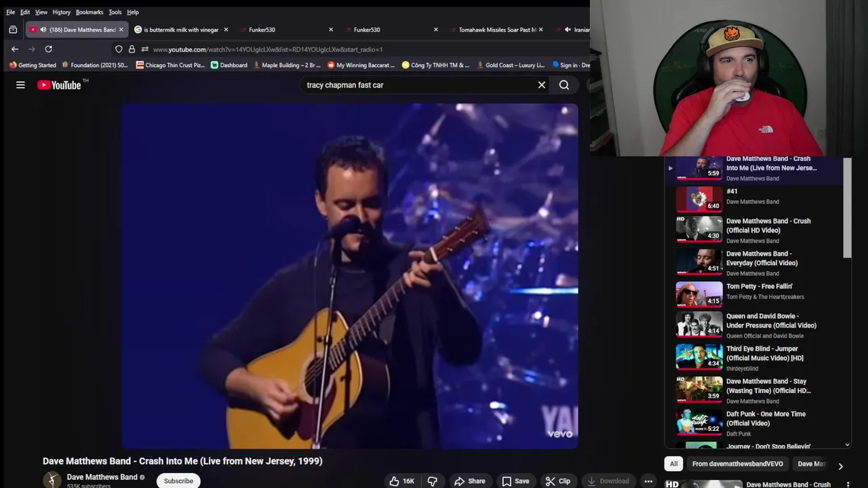This screenshot has height=488, width=868.
Task: Open the History menu
Action: pos(62,12)
